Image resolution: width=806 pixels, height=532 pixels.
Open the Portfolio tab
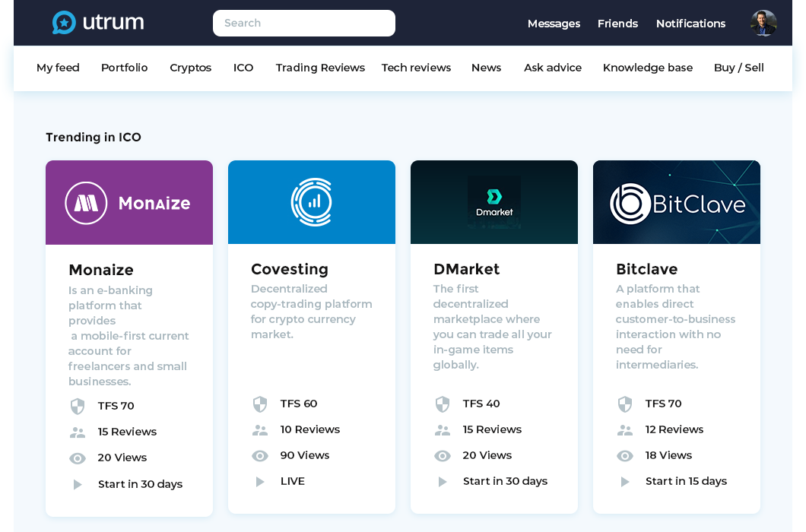pyautogui.click(x=125, y=68)
